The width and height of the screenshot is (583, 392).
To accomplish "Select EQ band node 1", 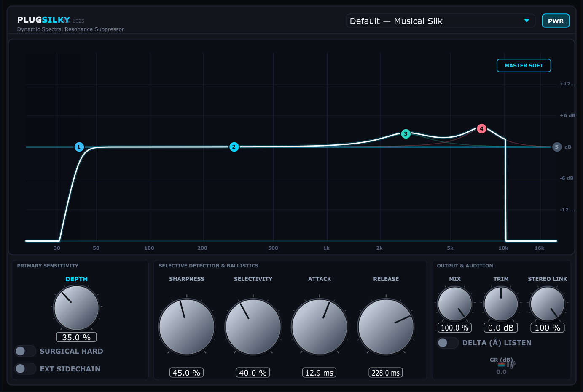I will [x=79, y=147].
